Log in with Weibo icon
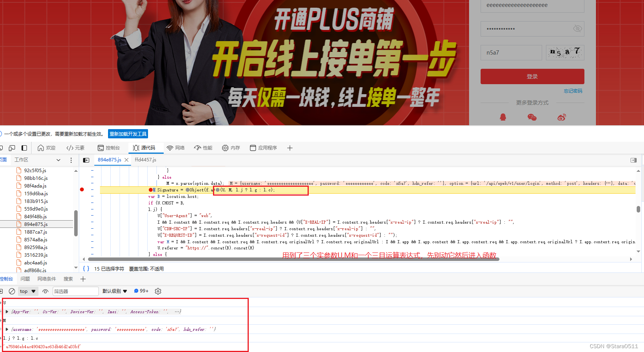Image resolution: width=644 pixels, height=352 pixels. 562,117
